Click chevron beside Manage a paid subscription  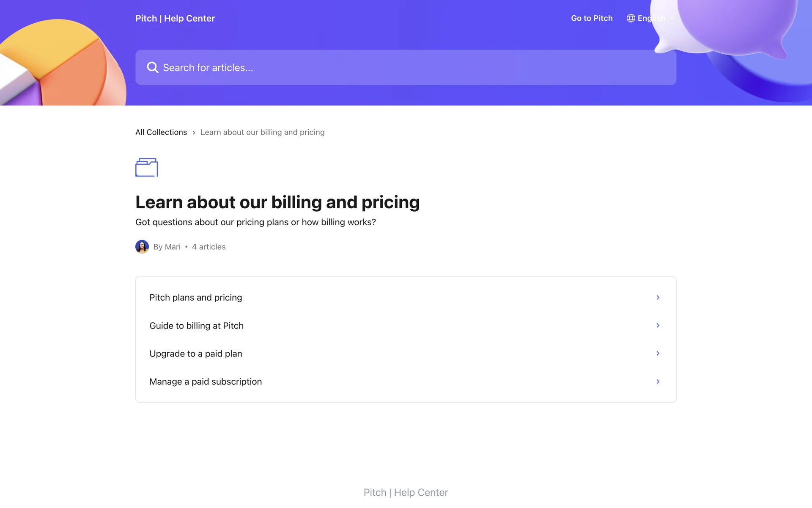click(x=658, y=381)
